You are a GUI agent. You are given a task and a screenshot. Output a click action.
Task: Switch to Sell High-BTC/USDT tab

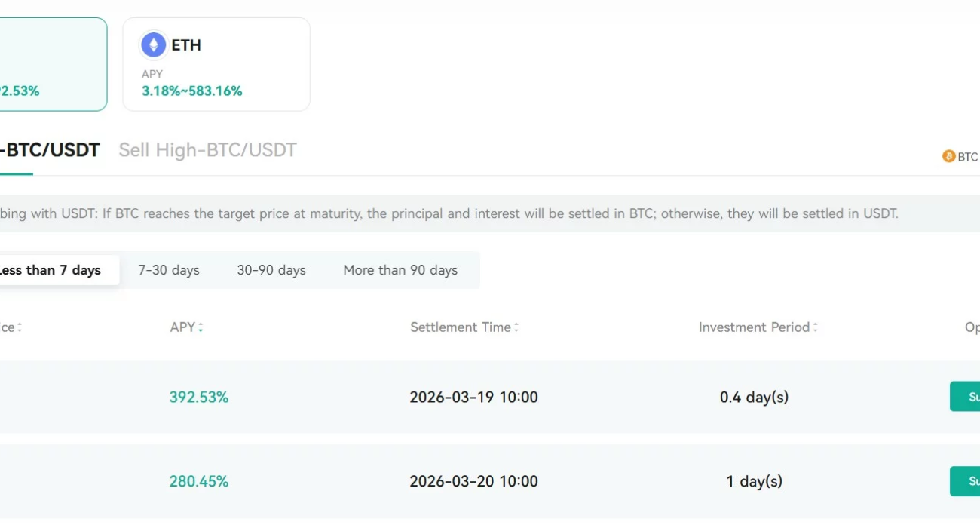point(207,150)
